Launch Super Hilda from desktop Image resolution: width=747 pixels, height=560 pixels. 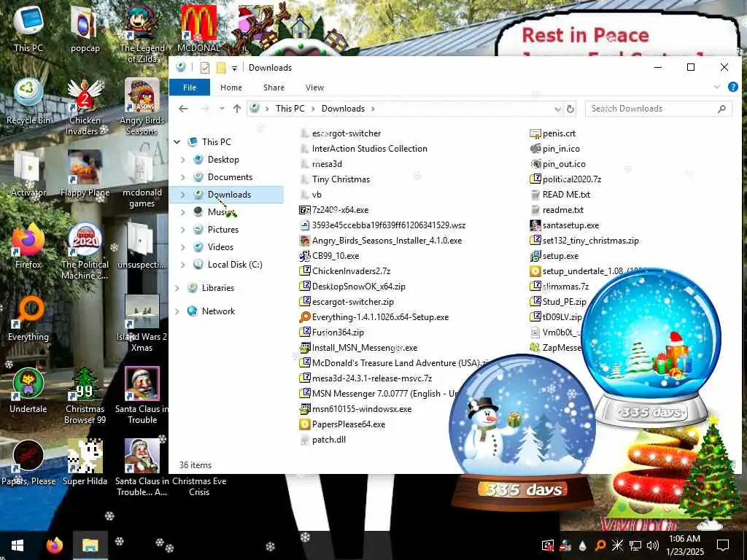85,463
